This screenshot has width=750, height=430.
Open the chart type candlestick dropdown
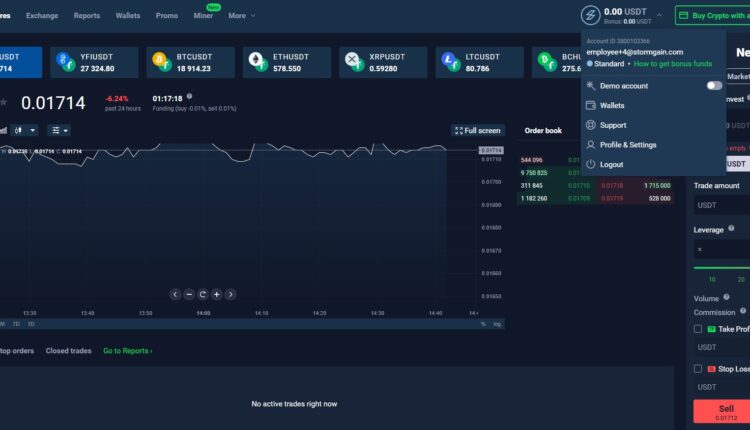click(x=25, y=130)
